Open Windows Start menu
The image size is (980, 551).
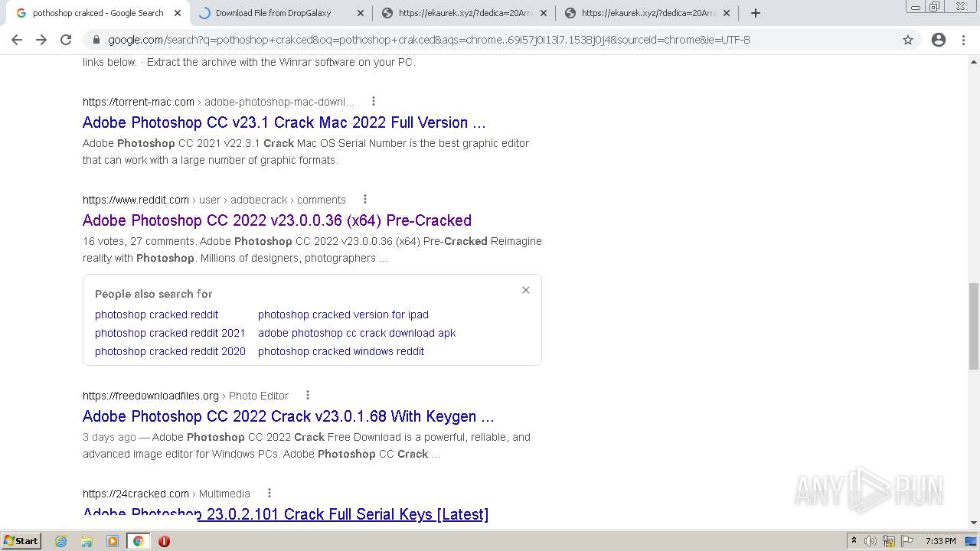pyautogui.click(x=21, y=540)
